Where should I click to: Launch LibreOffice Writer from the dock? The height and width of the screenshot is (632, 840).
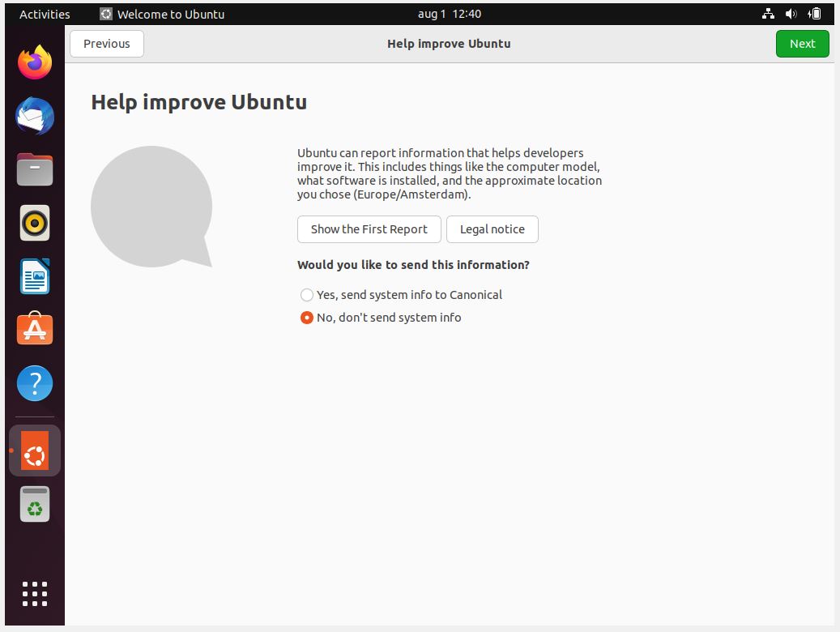coord(35,276)
